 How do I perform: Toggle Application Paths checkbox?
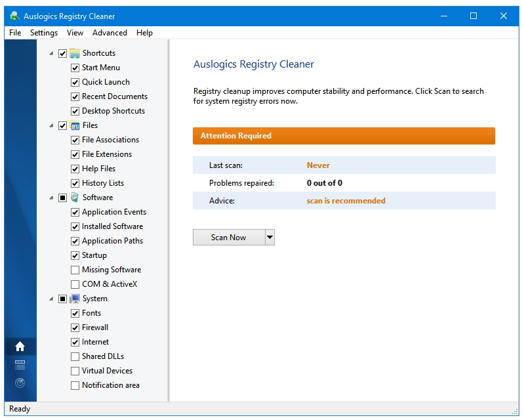(75, 241)
